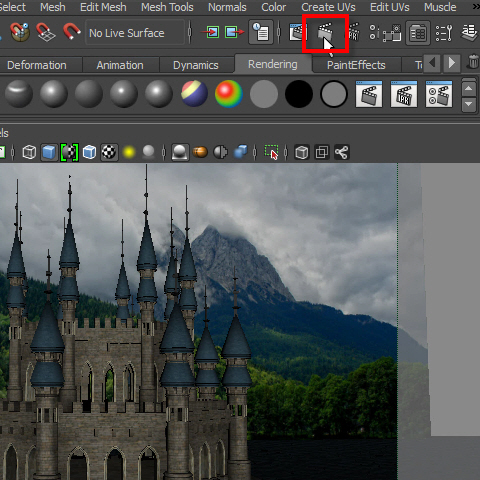Expand the hidden menus double-arrow at right

click(476, 7)
